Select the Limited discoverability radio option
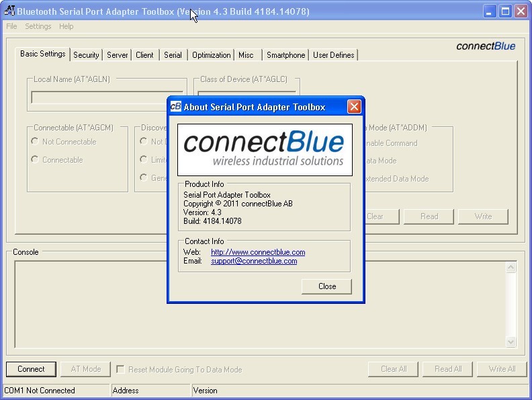This screenshot has width=532, height=400. click(144, 159)
